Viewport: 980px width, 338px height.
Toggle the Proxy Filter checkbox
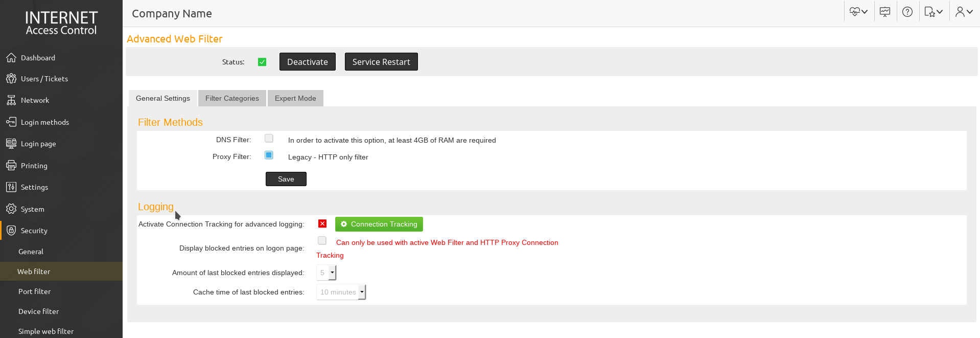pos(269,155)
